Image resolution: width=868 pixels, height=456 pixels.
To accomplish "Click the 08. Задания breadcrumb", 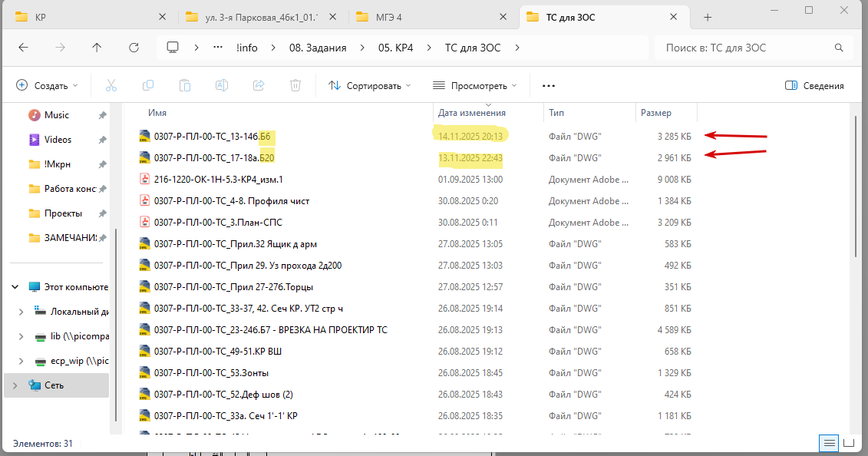I will click(x=318, y=48).
